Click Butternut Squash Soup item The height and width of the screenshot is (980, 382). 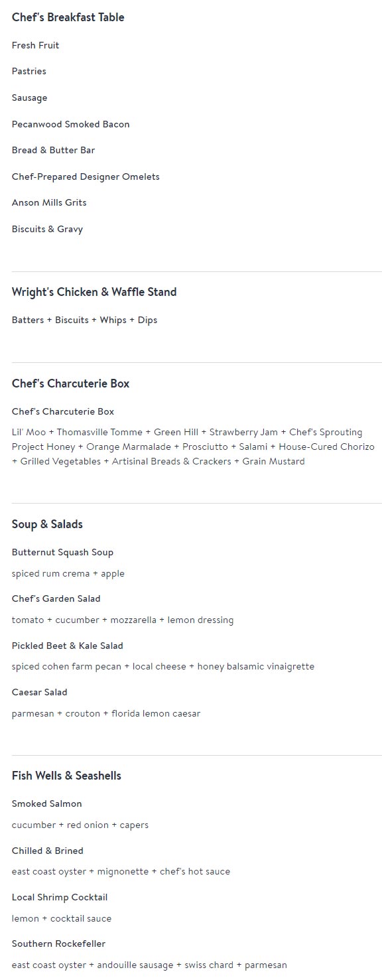coord(62,552)
